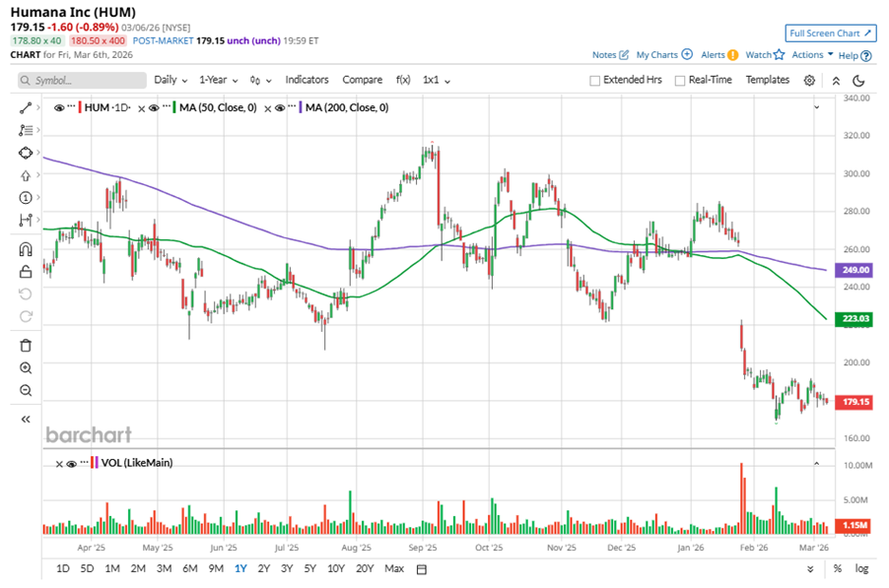Toggle percent scale button
889x588 pixels.
838,568
